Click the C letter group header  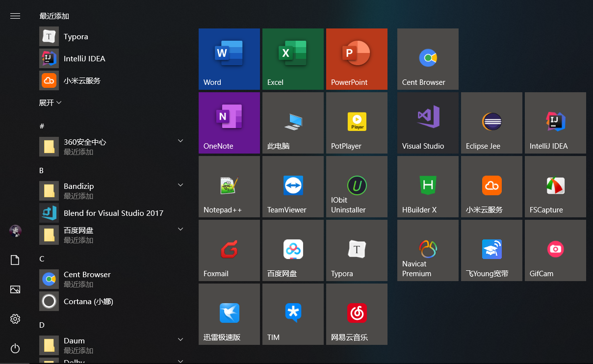[x=42, y=259]
